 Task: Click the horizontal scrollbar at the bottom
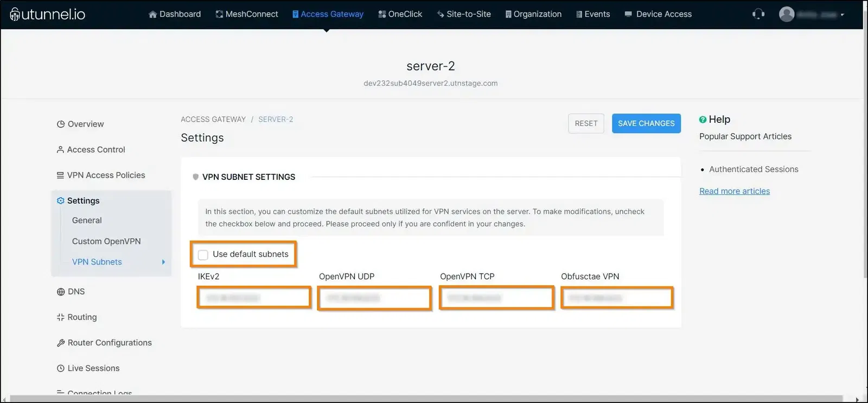click(426, 399)
